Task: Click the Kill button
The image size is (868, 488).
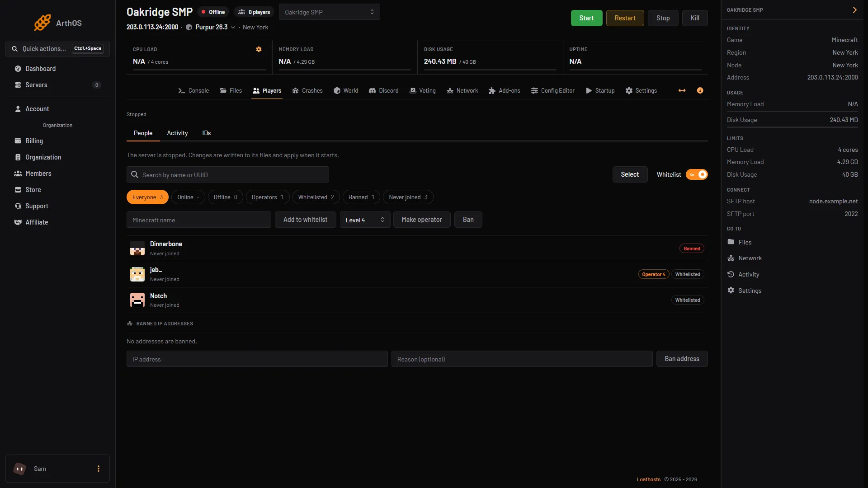Action: click(x=695, y=18)
